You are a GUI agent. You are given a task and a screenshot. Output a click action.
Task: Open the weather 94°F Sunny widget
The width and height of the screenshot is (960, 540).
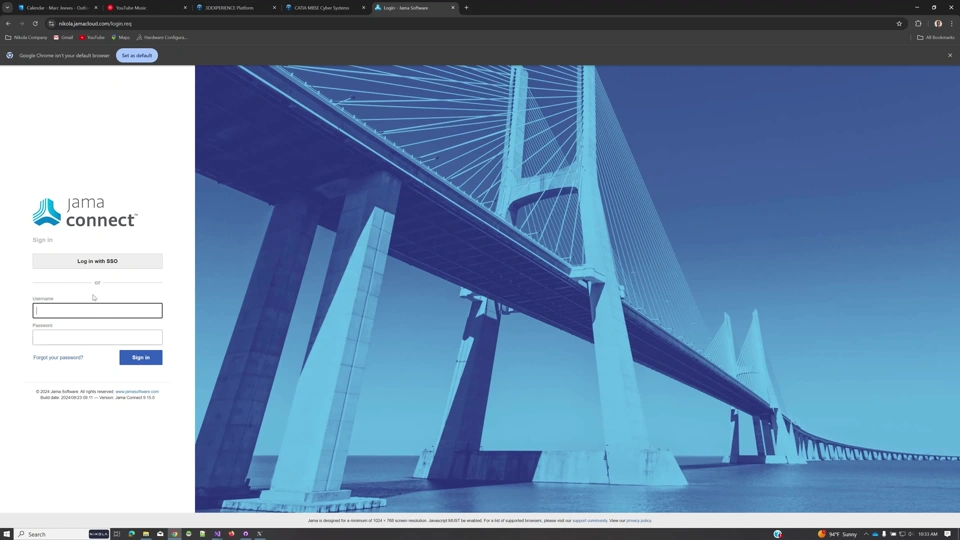pos(837,534)
